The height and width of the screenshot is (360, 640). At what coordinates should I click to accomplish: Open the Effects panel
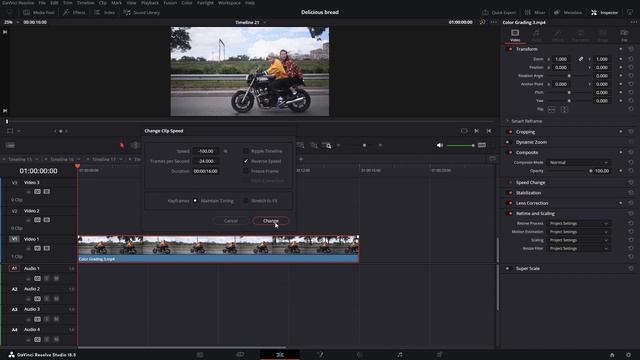coord(74,13)
